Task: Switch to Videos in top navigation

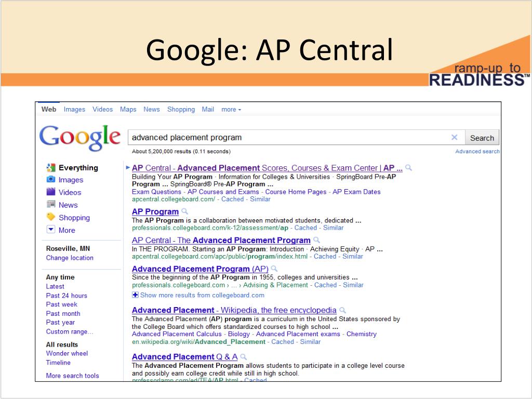Action: pos(102,109)
